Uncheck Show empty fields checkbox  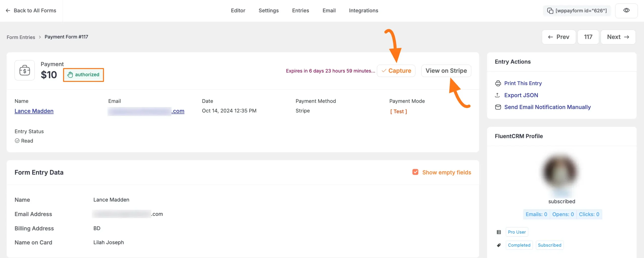point(415,172)
